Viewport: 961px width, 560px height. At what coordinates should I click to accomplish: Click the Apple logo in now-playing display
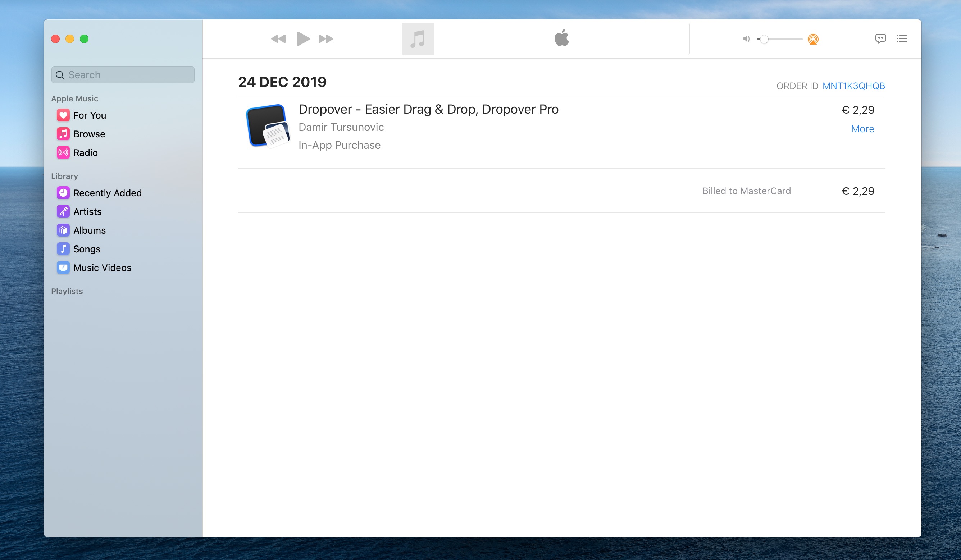(562, 38)
